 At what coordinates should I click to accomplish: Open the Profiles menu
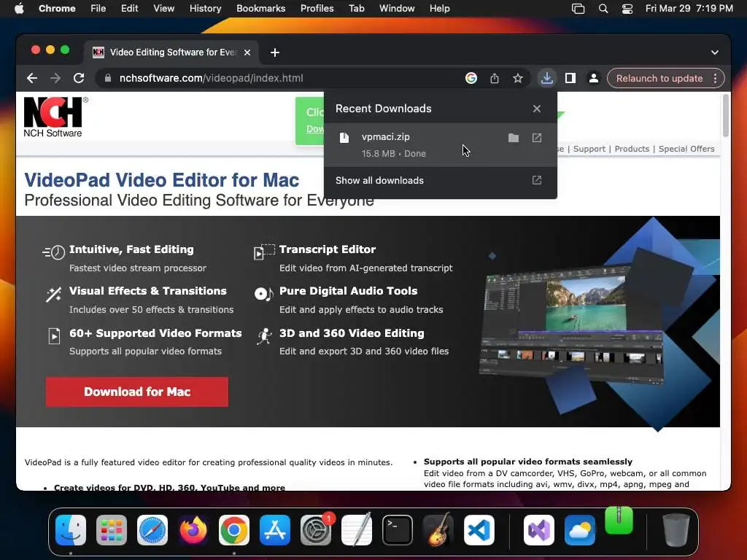pyautogui.click(x=317, y=9)
